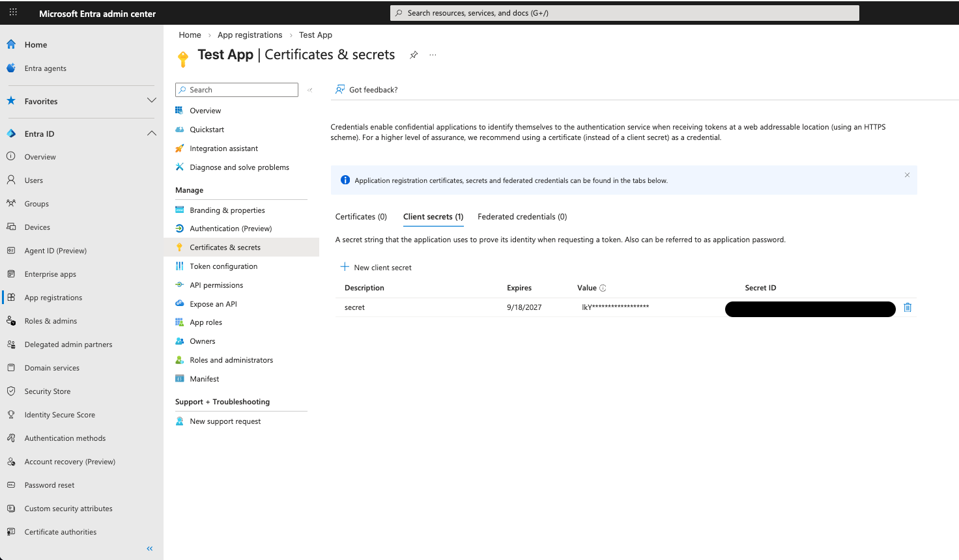The height and width of the screenshot is (560, 959).
Task: Open API permissions in Manage menu
Action: pos(216,285)
